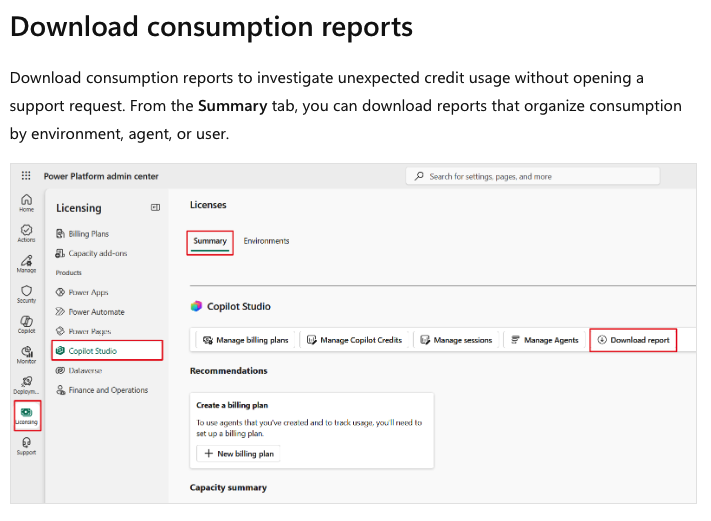Open the app launcher waffle icon
Image resolution: width=711 pixels, height=521 pixels.
pos(26,175)
